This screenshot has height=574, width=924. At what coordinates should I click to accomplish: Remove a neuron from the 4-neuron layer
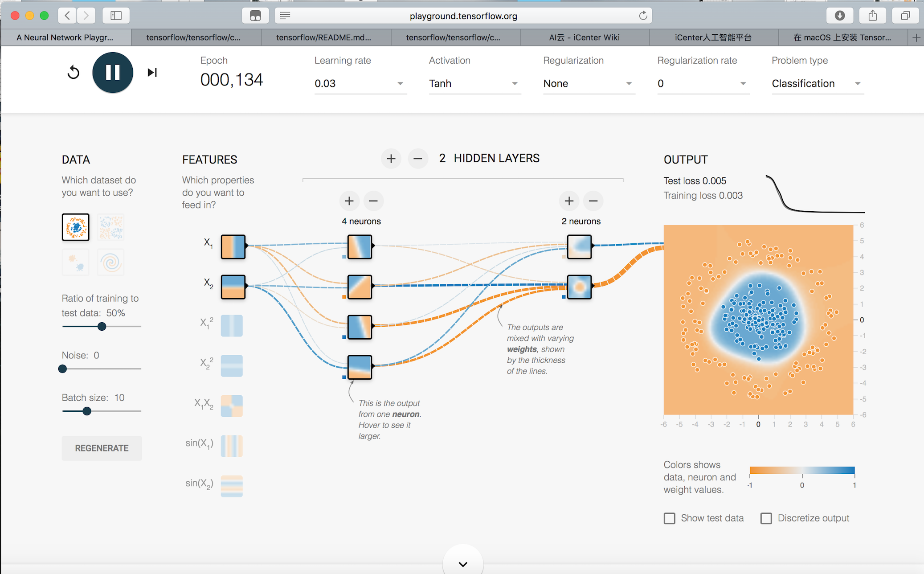[x=373, y=201]
